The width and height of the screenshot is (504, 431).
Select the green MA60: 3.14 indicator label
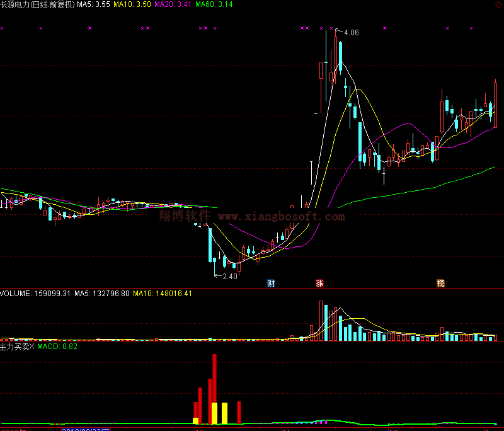tap(214, 4)
